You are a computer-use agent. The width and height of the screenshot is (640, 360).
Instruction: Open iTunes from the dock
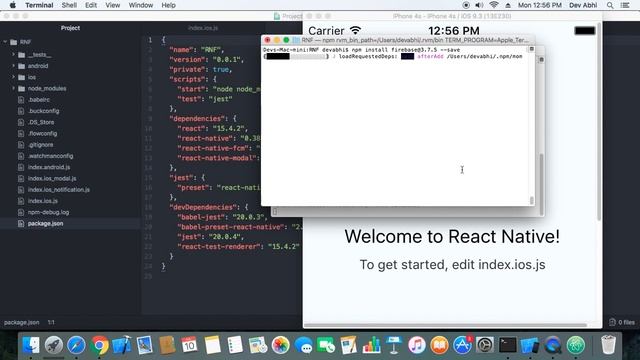click(416, 345)
